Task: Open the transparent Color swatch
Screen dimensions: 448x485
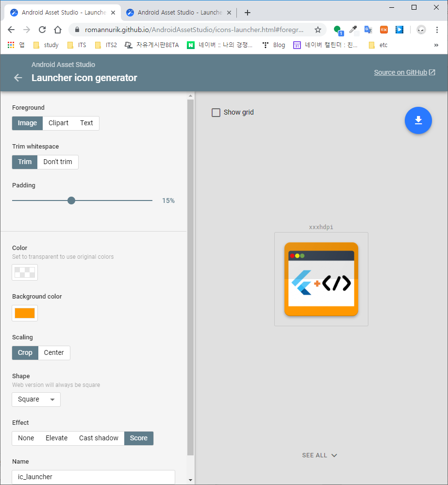Action: click(25, 272)
